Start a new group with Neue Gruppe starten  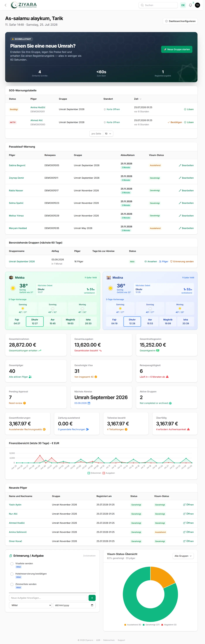[176, 49]
